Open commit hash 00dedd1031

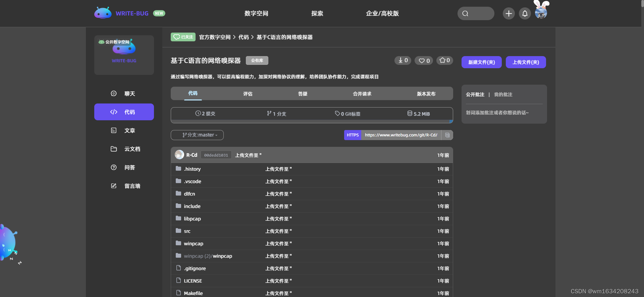(216, 155)
